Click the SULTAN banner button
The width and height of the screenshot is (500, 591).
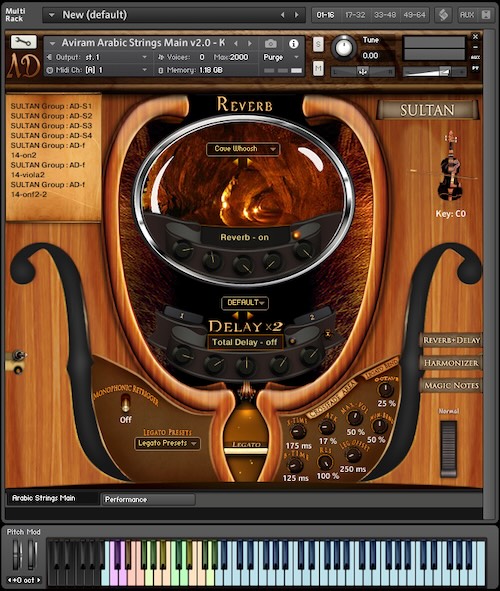(x=427, y=110)
